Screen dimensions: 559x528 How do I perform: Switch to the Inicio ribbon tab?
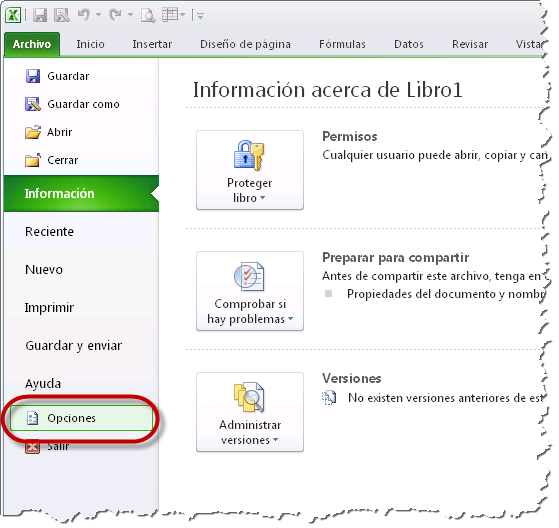click(x=90, y=44)
